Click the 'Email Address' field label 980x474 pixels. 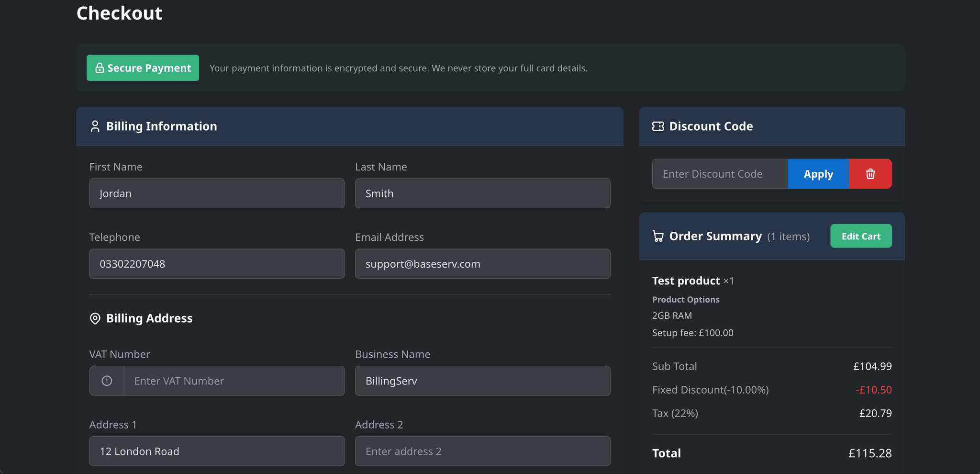pos(390,237)
